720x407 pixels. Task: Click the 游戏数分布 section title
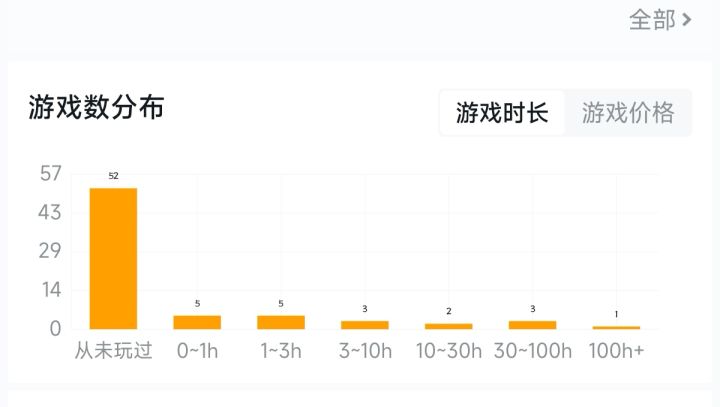point(96,107)
